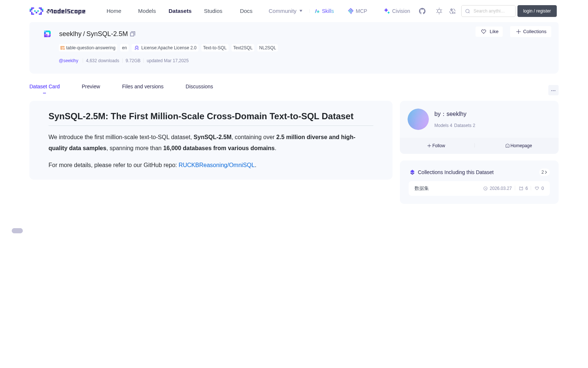
Task: Open the 数据集 collection row
Action: 479,188
